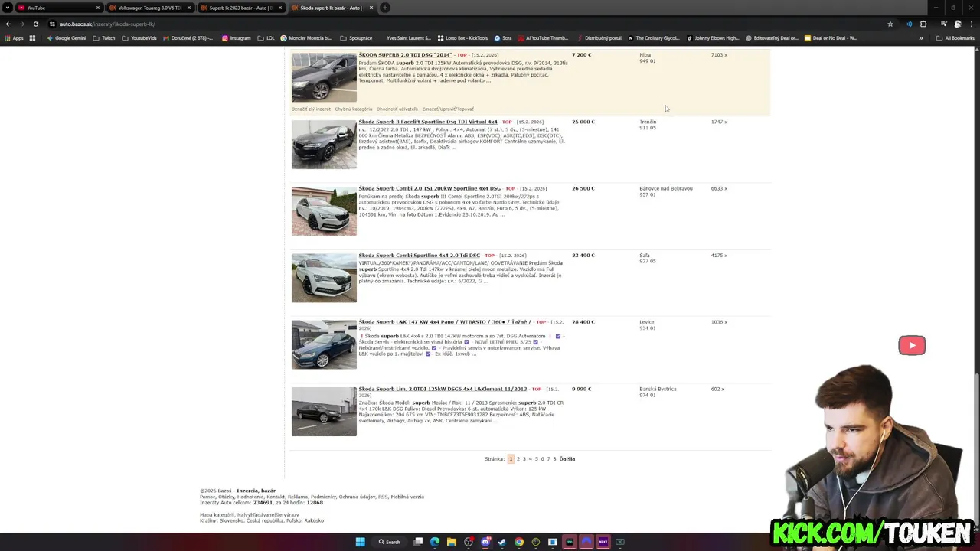Click Chybnú kategóriu under first listing
Image resolution: width=980 pixels, height=551 pixels.
pyautogui.click(x=354, y=109)
